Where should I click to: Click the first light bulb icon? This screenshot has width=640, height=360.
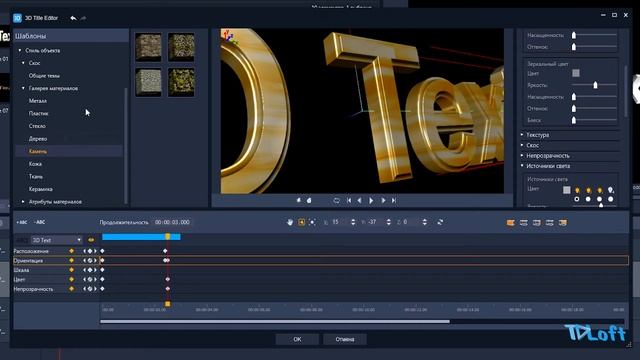coord(577,191)
